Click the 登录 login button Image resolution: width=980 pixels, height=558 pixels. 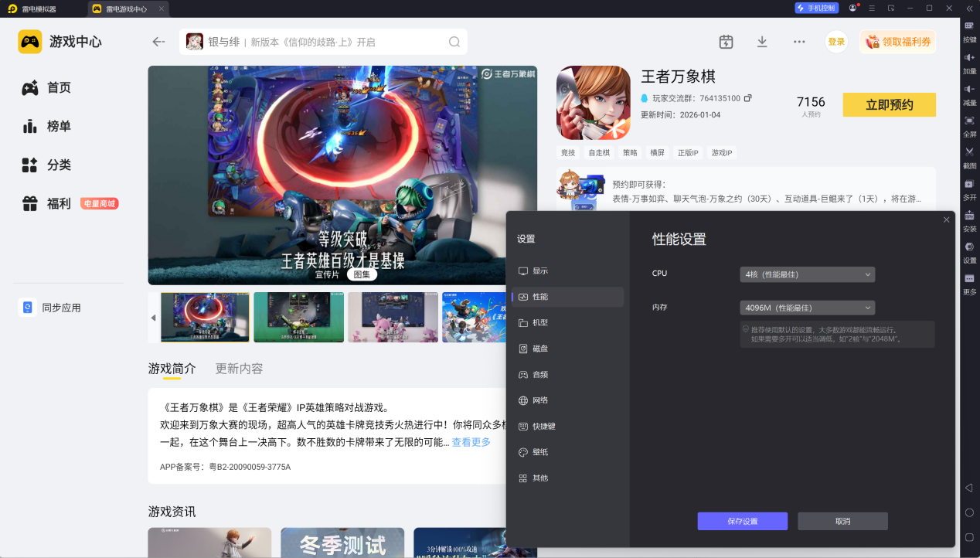click(x=836, y=42)
